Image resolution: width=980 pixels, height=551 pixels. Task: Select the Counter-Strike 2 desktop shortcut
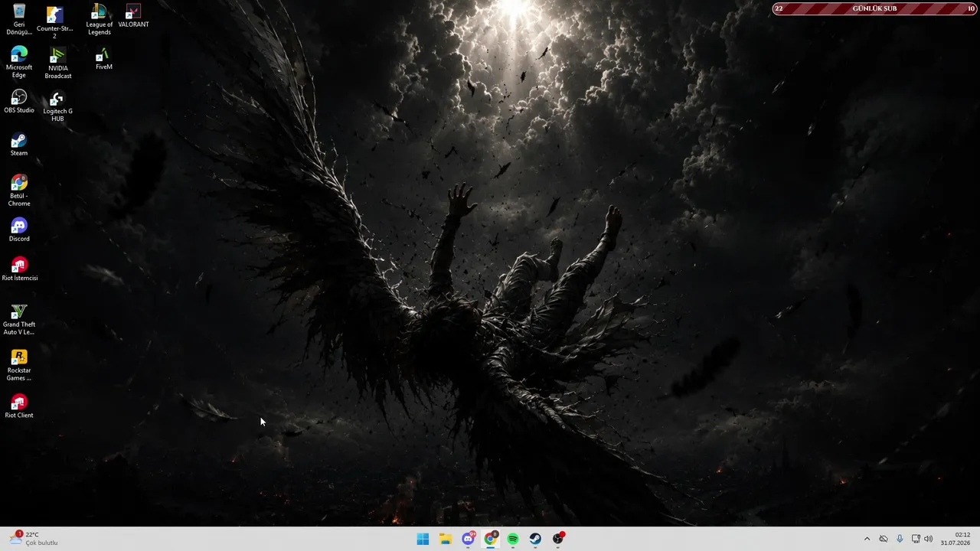[54, 22]
